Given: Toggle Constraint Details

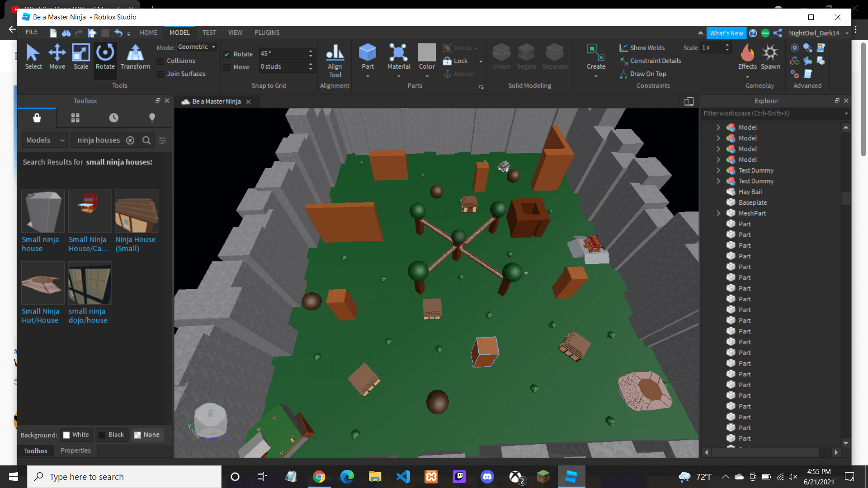Looking at the screenshot, I should coord(650,61).
